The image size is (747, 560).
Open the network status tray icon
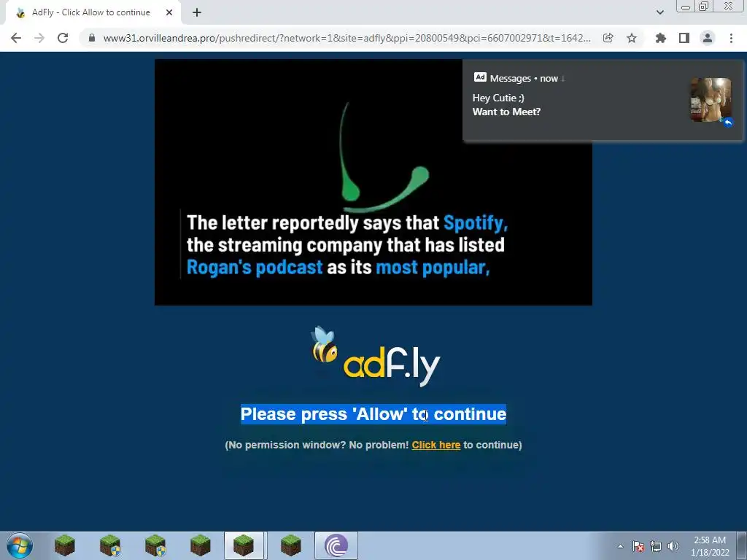pos(656,546)
